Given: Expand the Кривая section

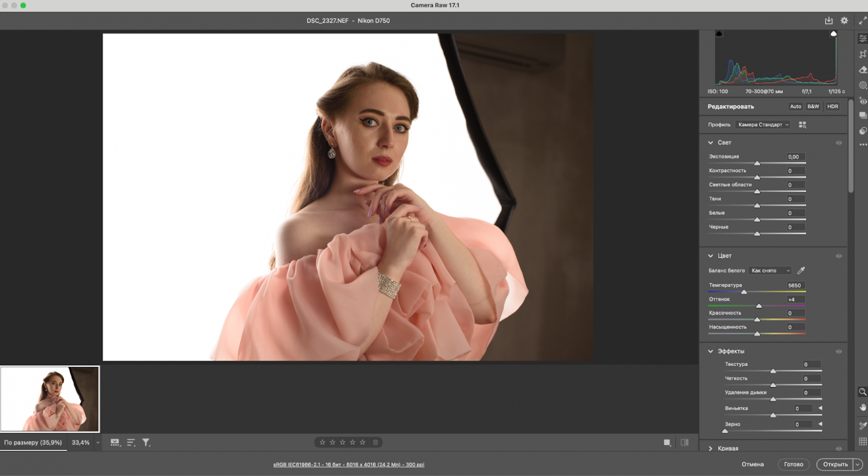Looking at the screenshot, I should [711, 449].
